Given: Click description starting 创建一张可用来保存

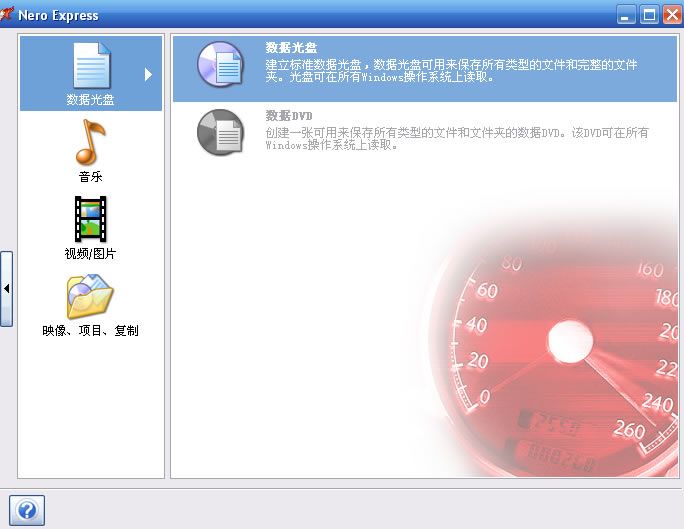Looking at the screenshot, I should [x=457, y=139].
